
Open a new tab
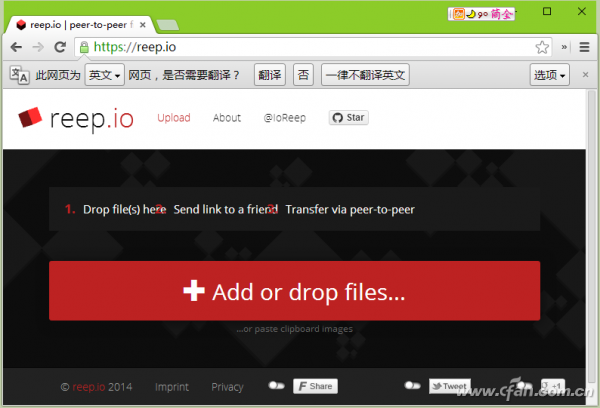tap(167, 25)
